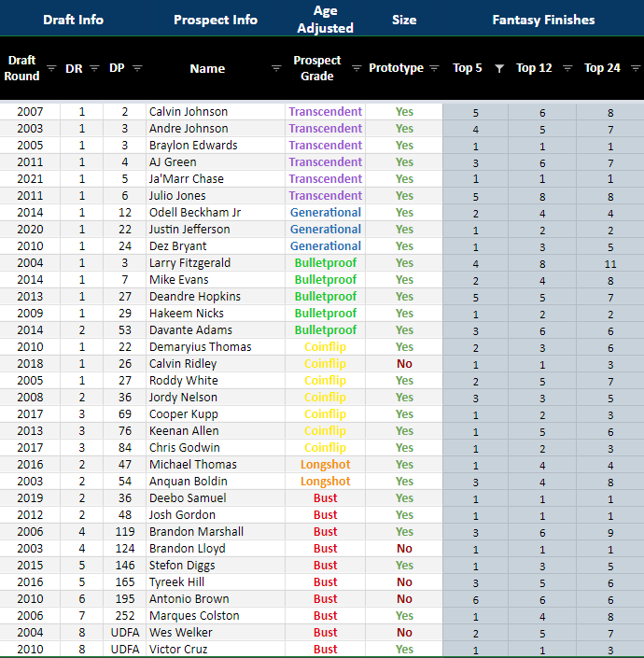Click the Mike Evans name cell
The width and height of the screenshot is (644, 658).
[x=216, y=279]
